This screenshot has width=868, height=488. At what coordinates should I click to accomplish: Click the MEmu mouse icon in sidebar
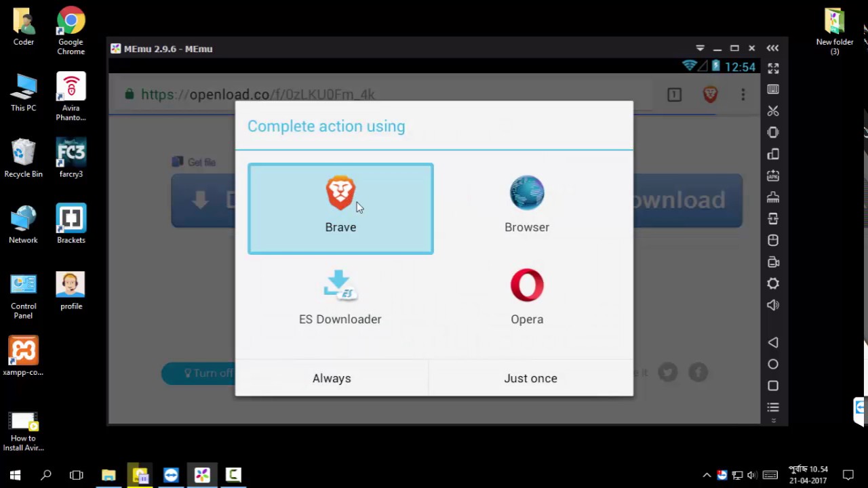(x=773, y=241)
